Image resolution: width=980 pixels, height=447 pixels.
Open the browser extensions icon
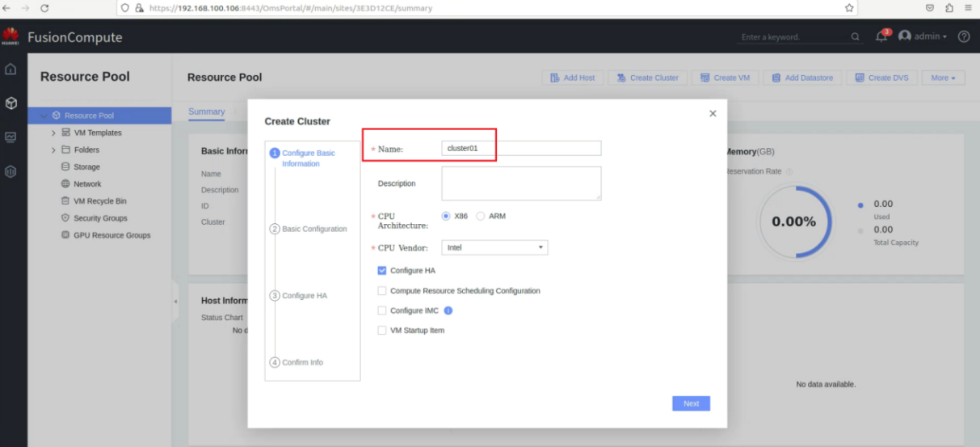pos(949,8)
